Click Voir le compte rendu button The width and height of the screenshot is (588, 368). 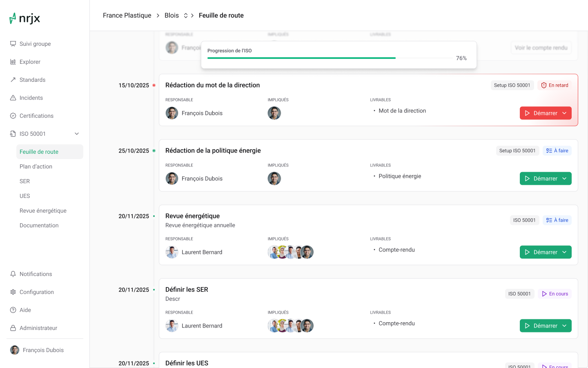click(541, 48)
